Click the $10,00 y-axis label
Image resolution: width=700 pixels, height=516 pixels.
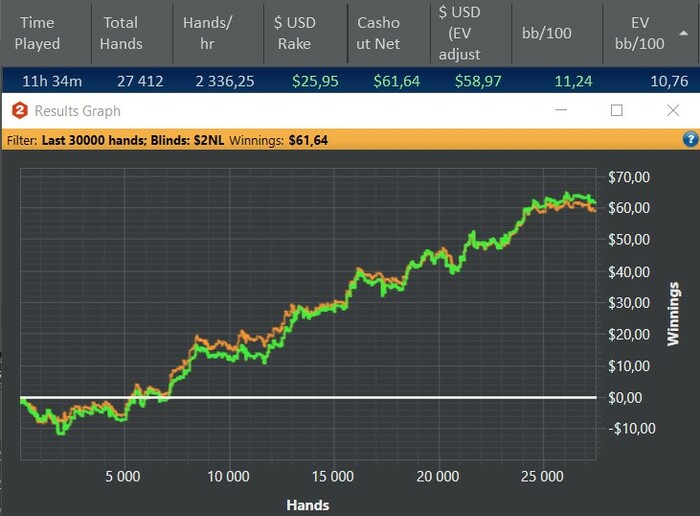coord(629,366)
